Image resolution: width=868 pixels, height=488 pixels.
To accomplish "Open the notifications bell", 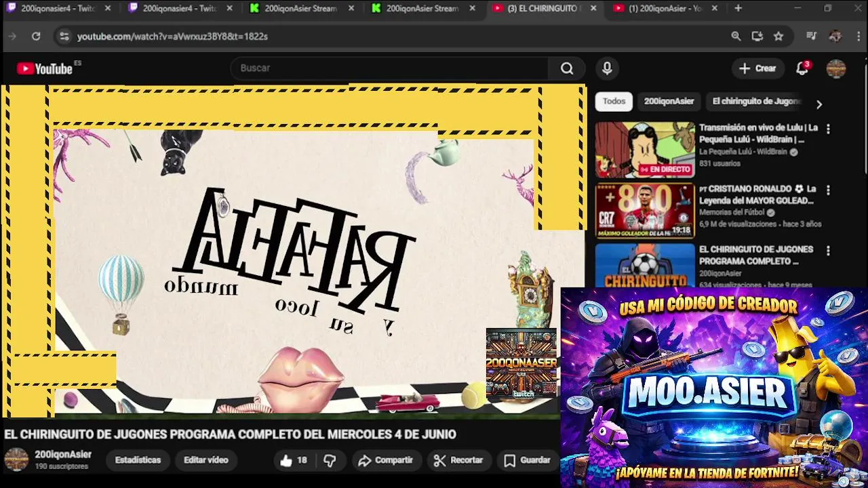I will click(803, 68).
